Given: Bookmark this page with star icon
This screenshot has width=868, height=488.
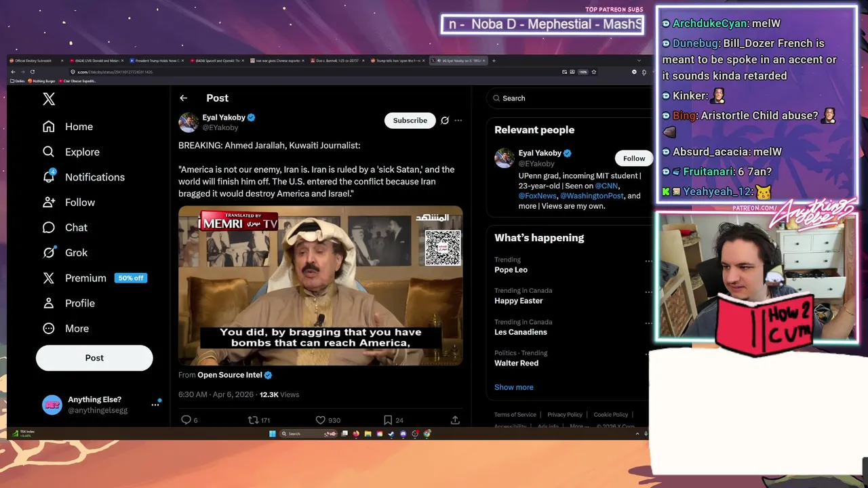Looking at the screenshot, I should [x=594, y=72].
